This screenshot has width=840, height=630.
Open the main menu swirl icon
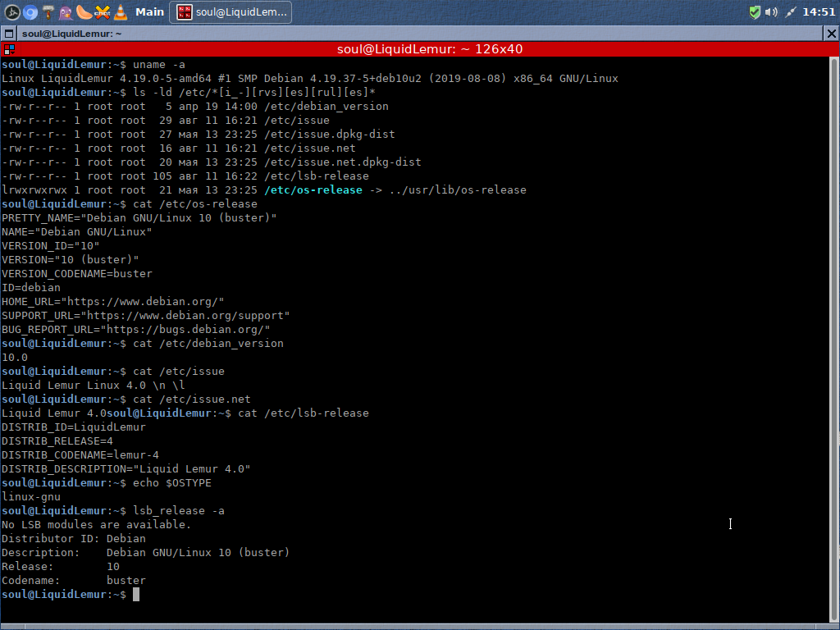[x=12, y=11]
